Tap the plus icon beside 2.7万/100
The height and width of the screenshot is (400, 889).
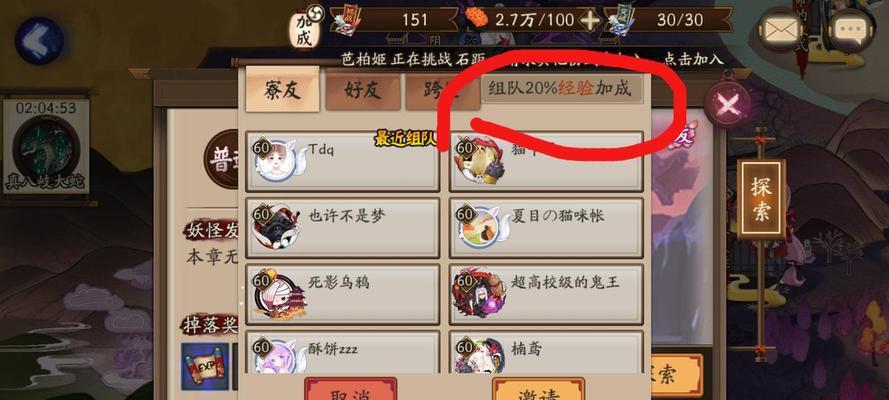[590, 21]
